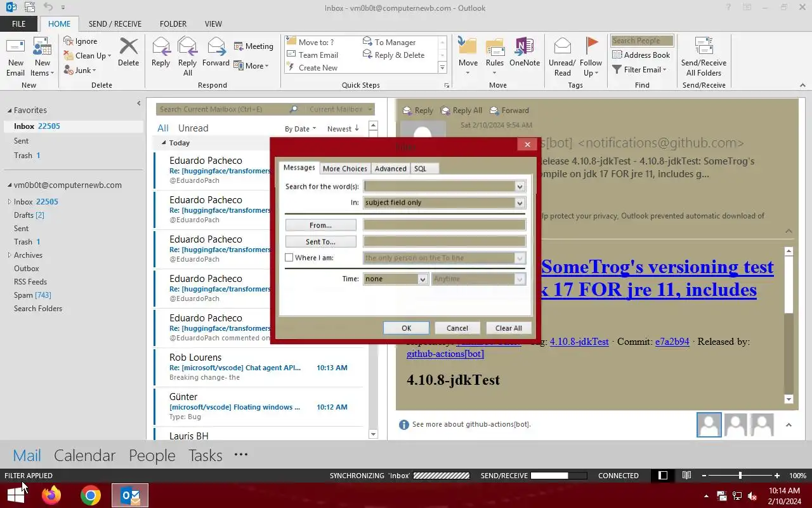Toggle the Newest sort order

click(343, 129)
